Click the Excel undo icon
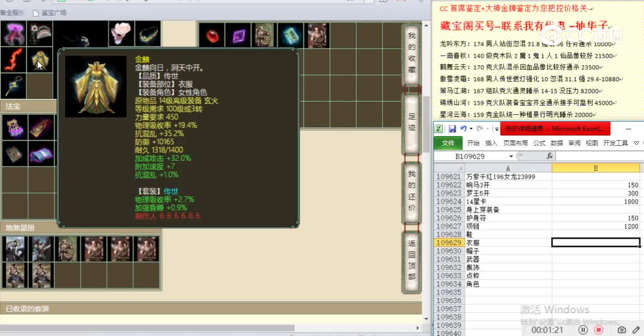Image resolution: width=644 pixels, height=336 pixels. point(463,129)
